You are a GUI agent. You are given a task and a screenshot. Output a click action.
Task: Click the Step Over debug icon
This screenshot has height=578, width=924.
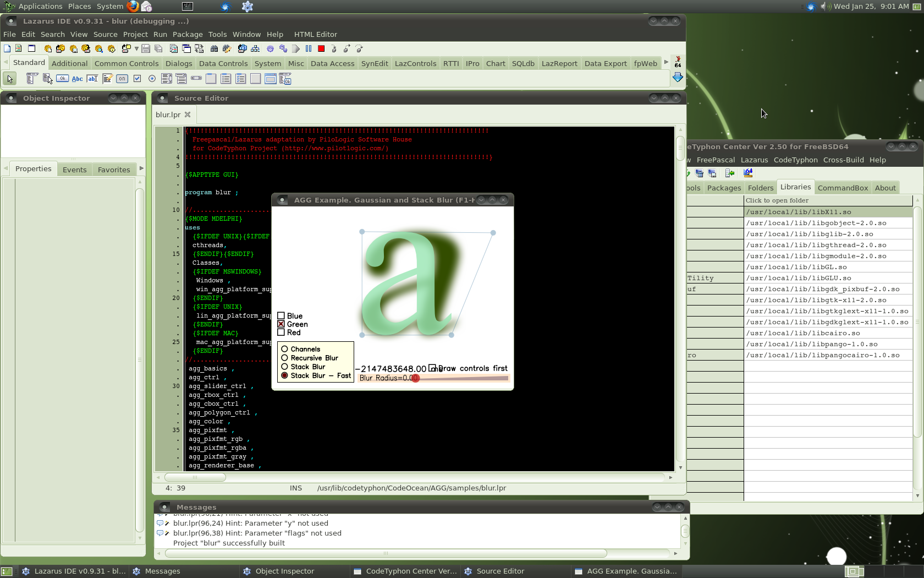[346, 48]
